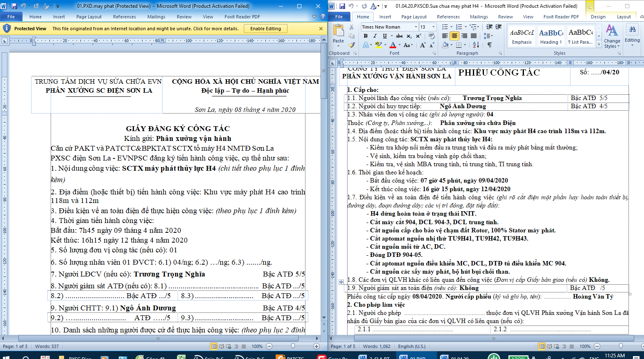This screenshot has height=359, width=644.
Task: Click the Font Color red A icon
Action: (x=392, y=45)
